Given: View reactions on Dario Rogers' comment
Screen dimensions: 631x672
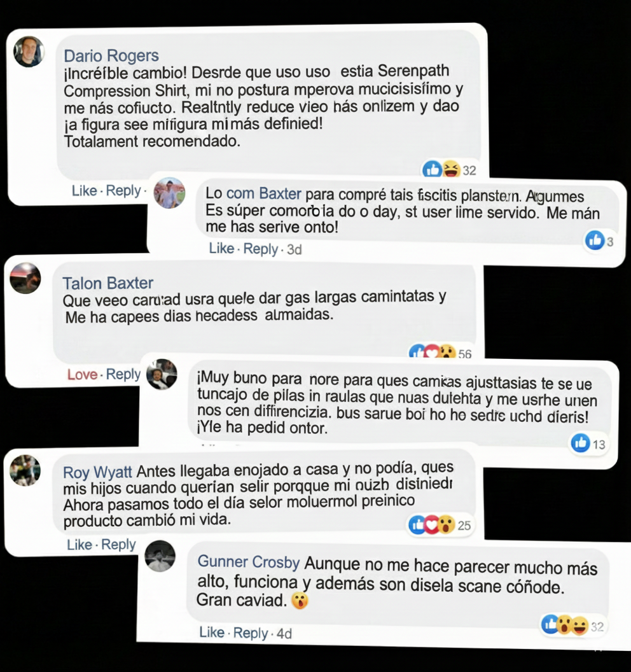Looking at the screenshot, I should [x=449, y=170].
